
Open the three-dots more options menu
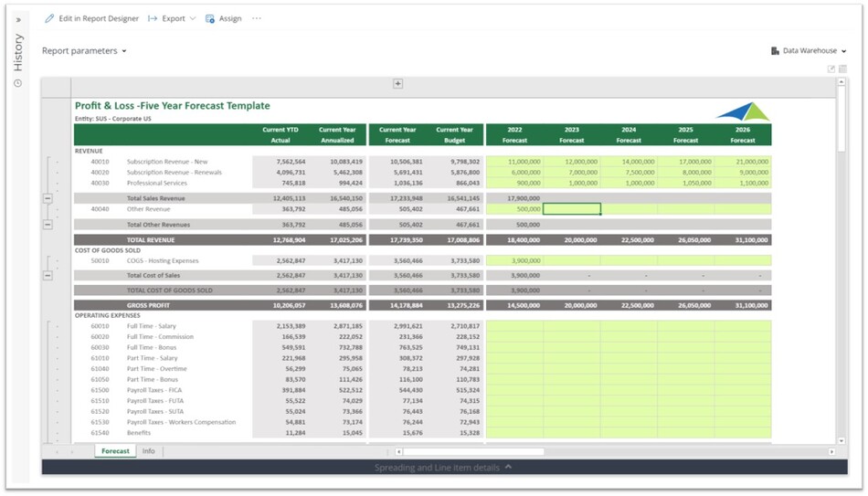[257, 18]
